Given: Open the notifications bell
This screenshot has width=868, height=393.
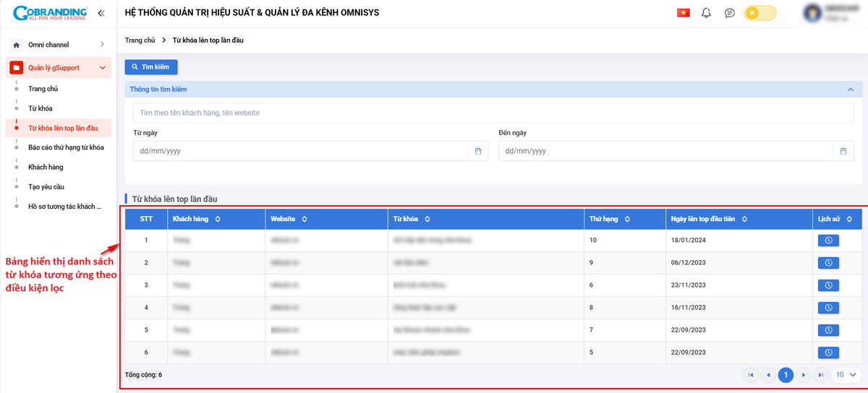Looking at the screenshot, I should point(707,13).
